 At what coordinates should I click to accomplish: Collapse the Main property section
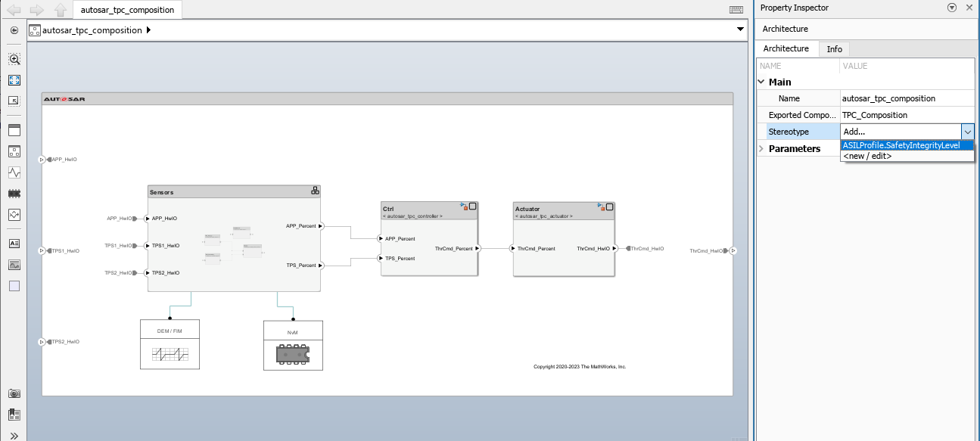[x=761, y=82]
